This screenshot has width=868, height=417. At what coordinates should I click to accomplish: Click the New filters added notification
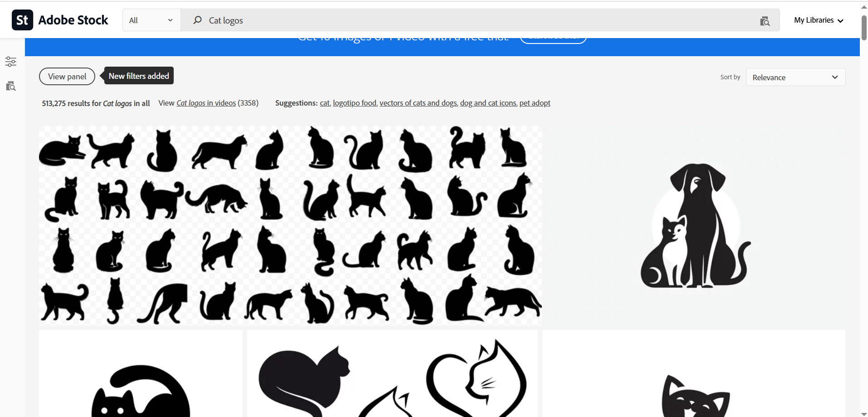(138, 75)
